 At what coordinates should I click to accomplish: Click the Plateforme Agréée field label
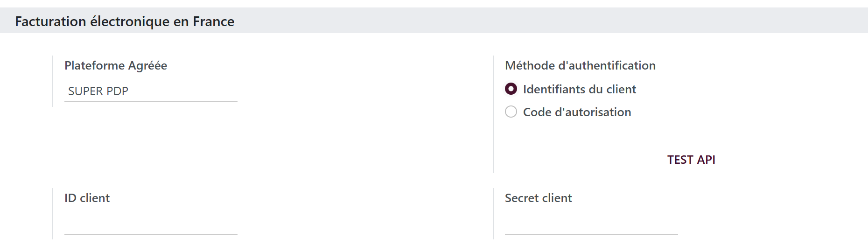(116, 65)
